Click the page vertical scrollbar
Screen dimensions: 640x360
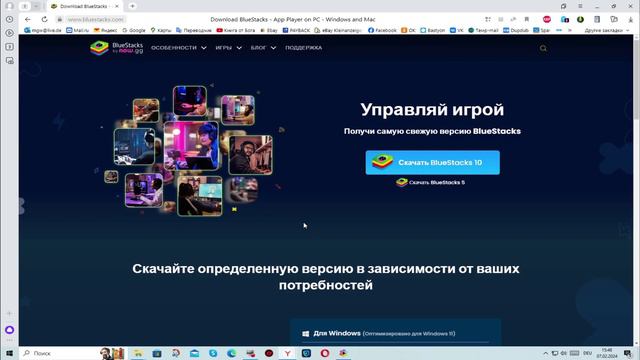(x=636, y=190)
